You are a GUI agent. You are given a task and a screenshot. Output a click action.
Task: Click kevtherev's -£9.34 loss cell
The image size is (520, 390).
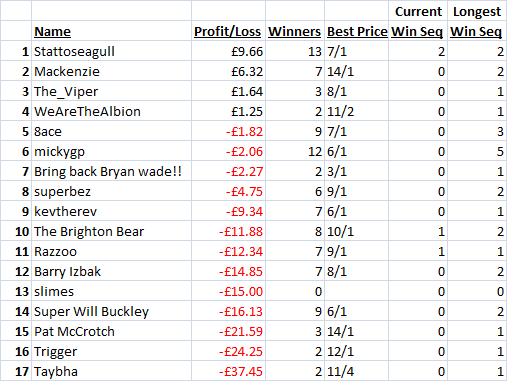[228, 211]
